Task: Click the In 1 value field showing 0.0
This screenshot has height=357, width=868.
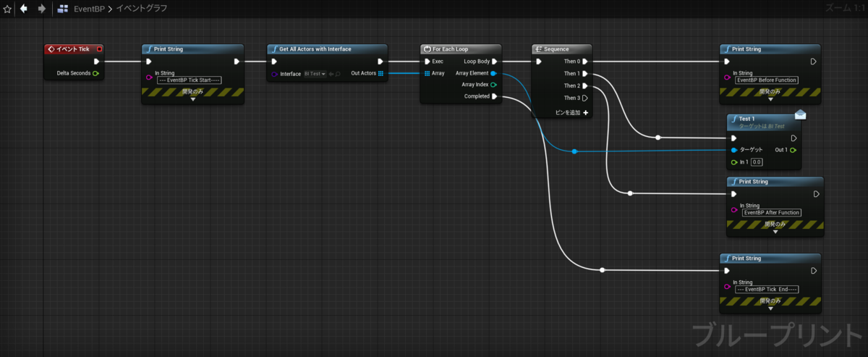Action: click(x=757, y=162)
